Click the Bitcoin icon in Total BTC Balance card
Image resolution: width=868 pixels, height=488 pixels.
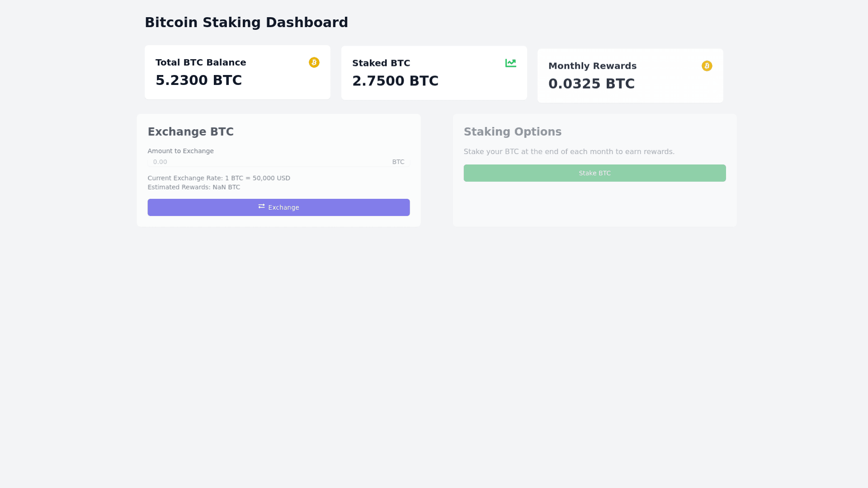pyautogui.click(x=314, y=62)
